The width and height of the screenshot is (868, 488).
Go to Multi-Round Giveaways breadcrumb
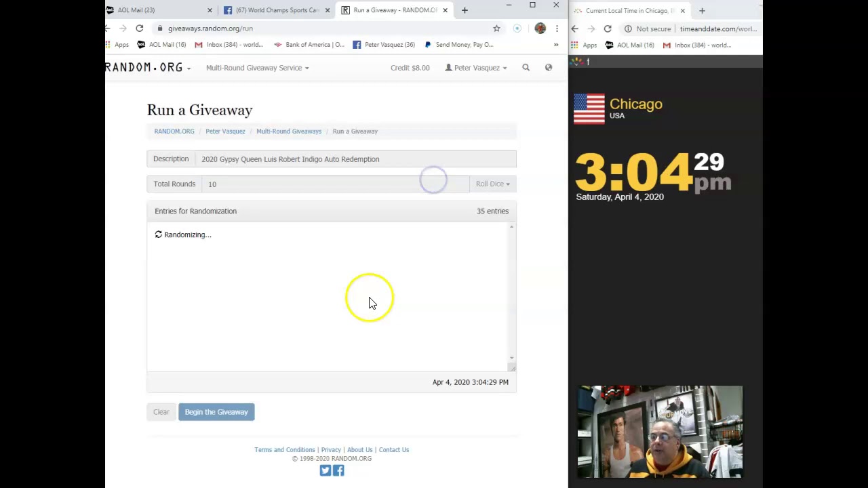[289, 131]
